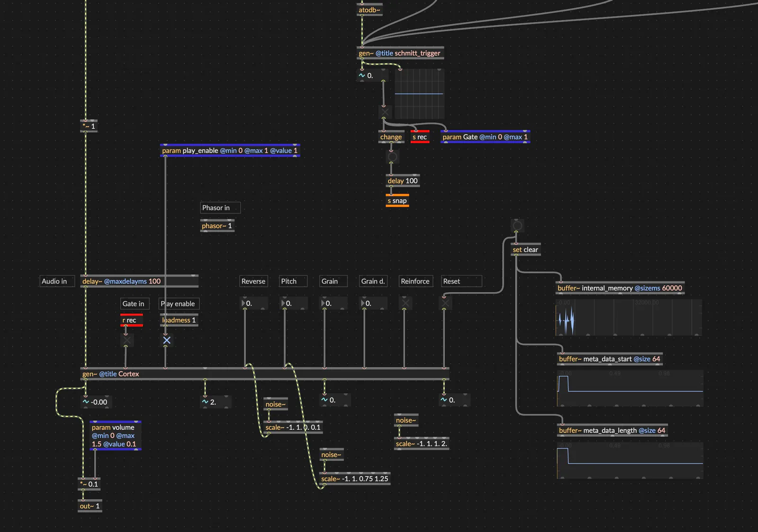Select the gen~ schmitt_trigger object

click(x=400, y=53)
